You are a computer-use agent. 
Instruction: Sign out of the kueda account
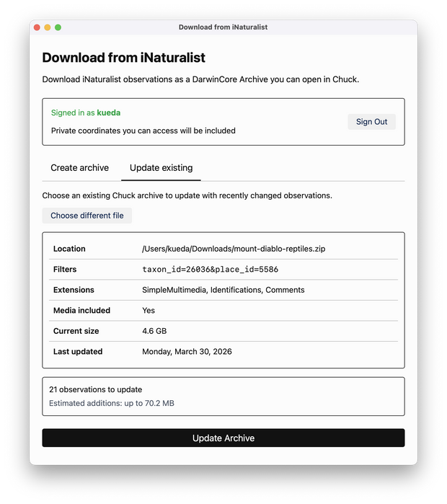(x=371, y=122)
